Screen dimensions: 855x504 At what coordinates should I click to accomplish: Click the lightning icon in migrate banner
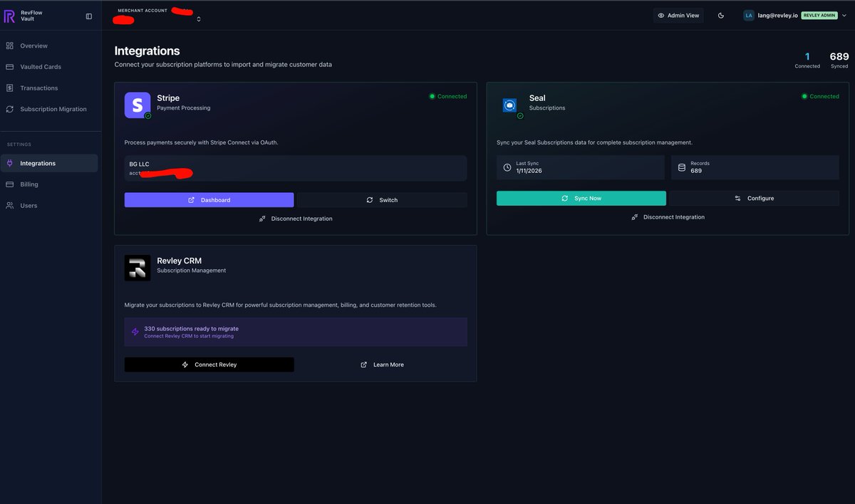pyautogui.click(x=135, y=332)
